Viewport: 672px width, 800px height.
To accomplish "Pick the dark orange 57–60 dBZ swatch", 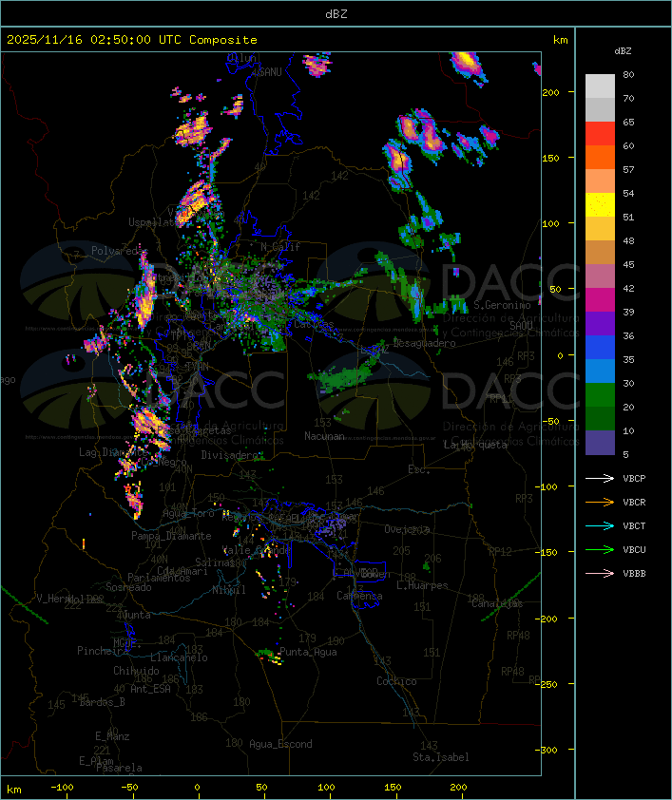I will click(600, 157).
